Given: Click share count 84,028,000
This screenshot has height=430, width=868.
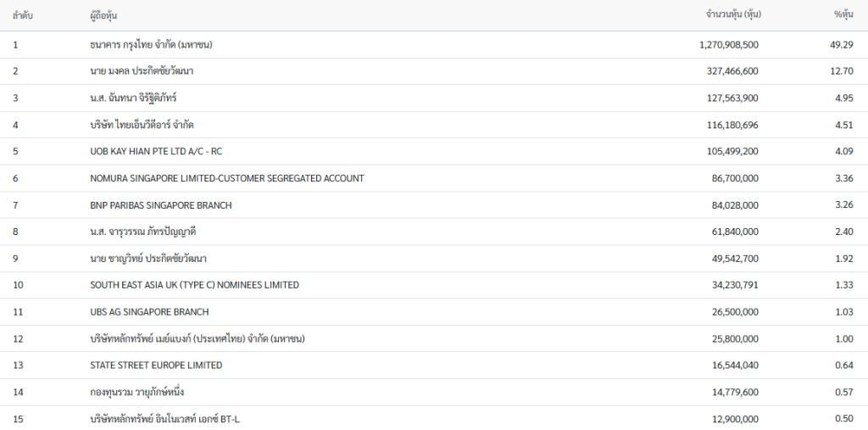Looking at the screenshot, I should point(735,205).
